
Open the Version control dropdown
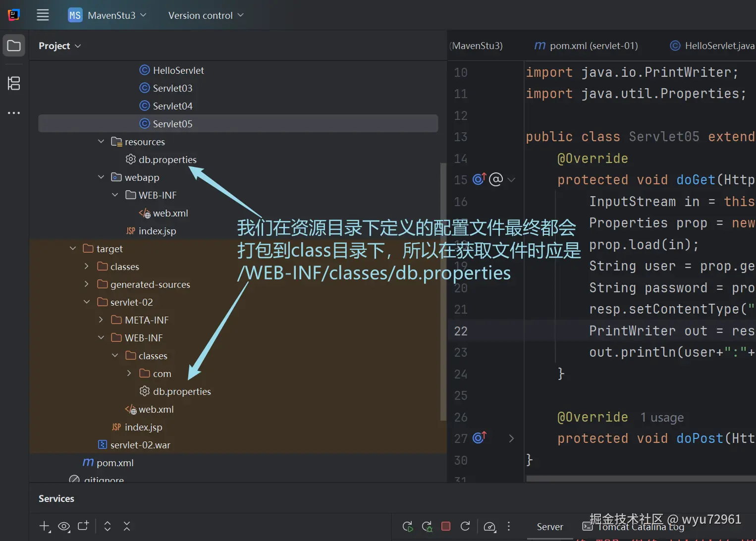point(206,15)
